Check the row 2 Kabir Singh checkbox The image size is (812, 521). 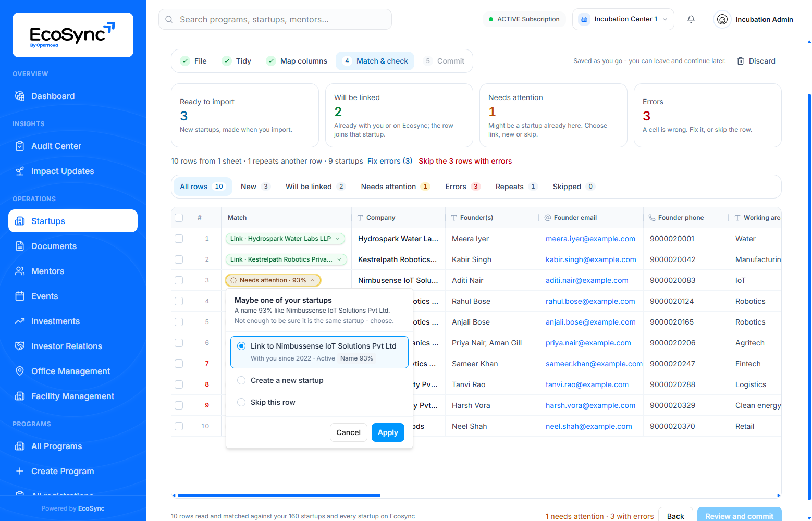[x=179, y=259]
